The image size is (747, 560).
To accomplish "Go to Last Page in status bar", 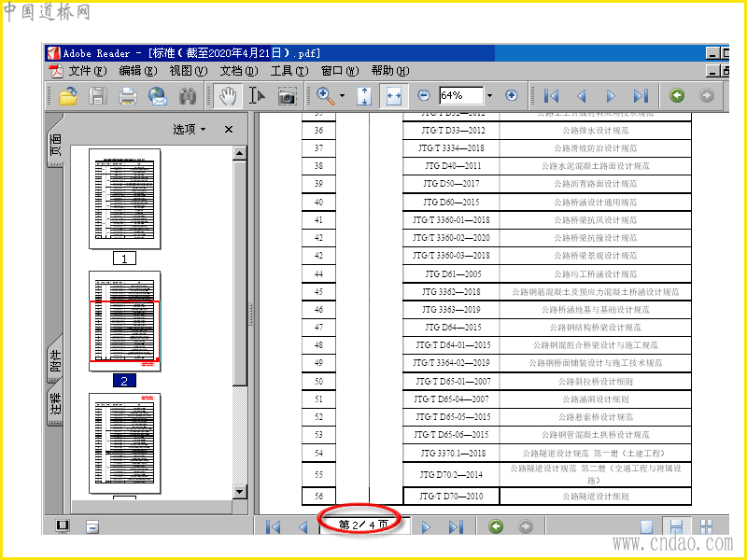I will tap(456, 526).
